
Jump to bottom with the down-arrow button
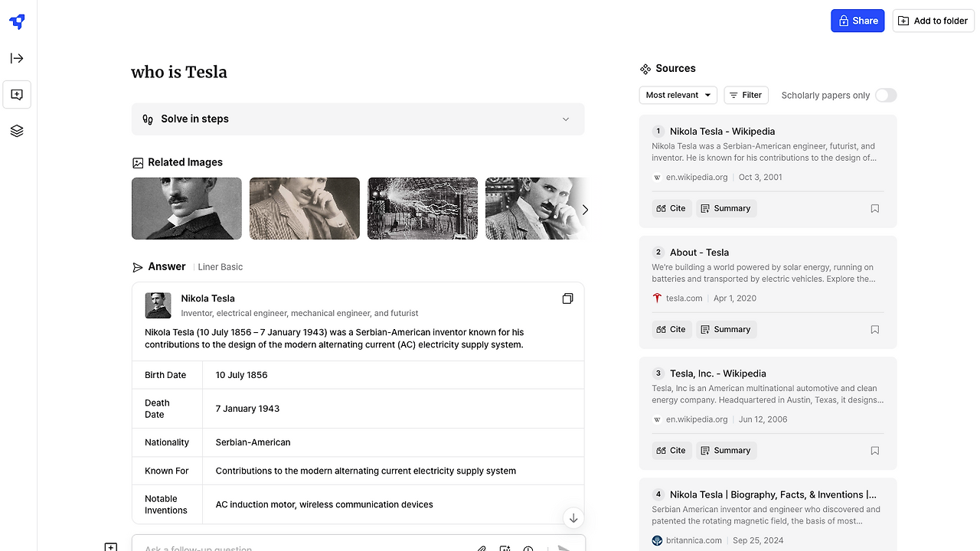point(573,517)
